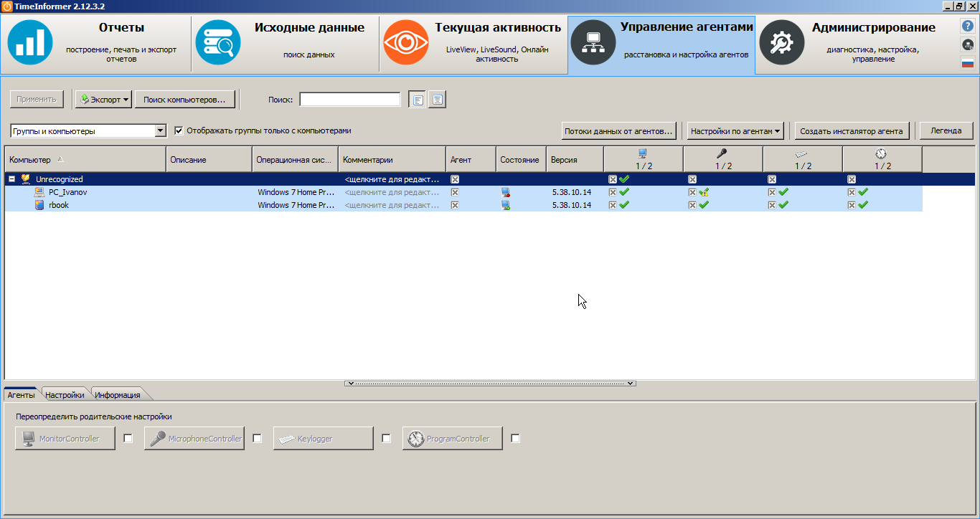The image size is (980, 519).
Task: Open the Отчеты bar-chart section icon
Action: point(30,42)
